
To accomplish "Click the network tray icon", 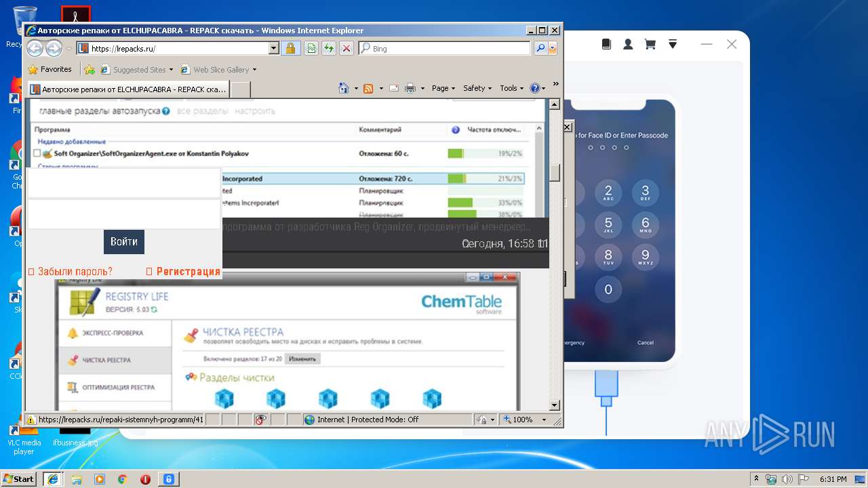I will point(771,479).
